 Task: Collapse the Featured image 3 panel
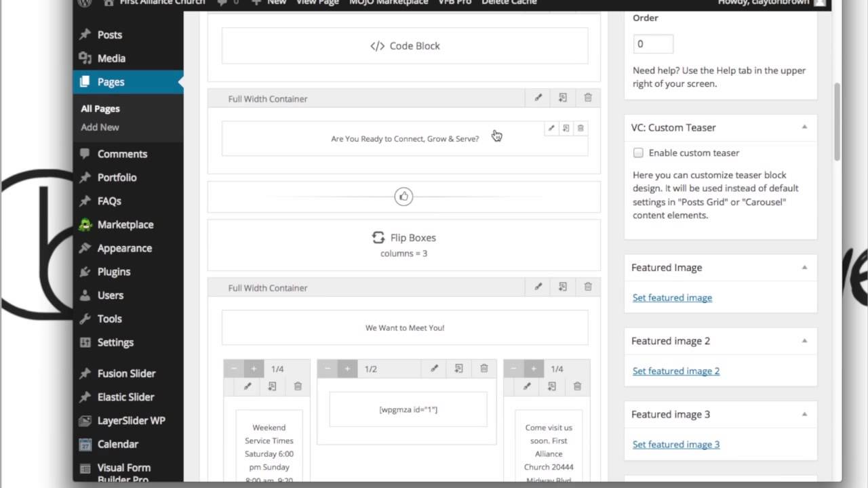pyautogui.click(x=804, y=414)
